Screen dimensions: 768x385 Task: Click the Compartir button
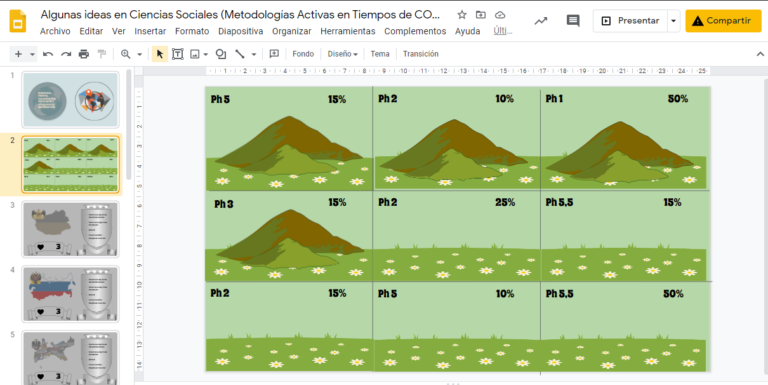click(x=723, y=21)
